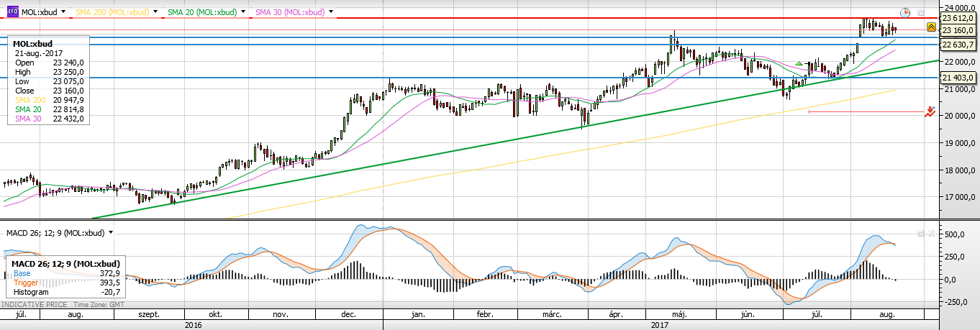Click the máj. month label on time axis
This screenshot has height=330, width=980.
point(679,314)
